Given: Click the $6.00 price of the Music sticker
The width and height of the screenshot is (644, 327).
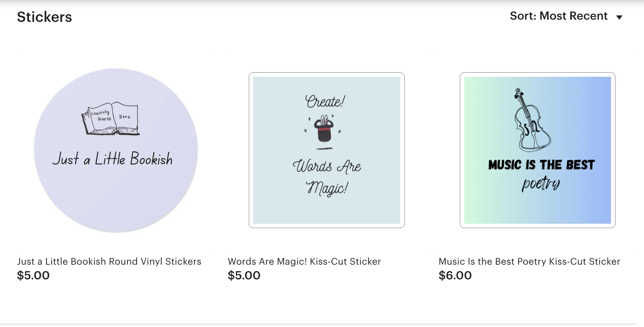Looking at the screenshot, I should [x=455, y=275].
